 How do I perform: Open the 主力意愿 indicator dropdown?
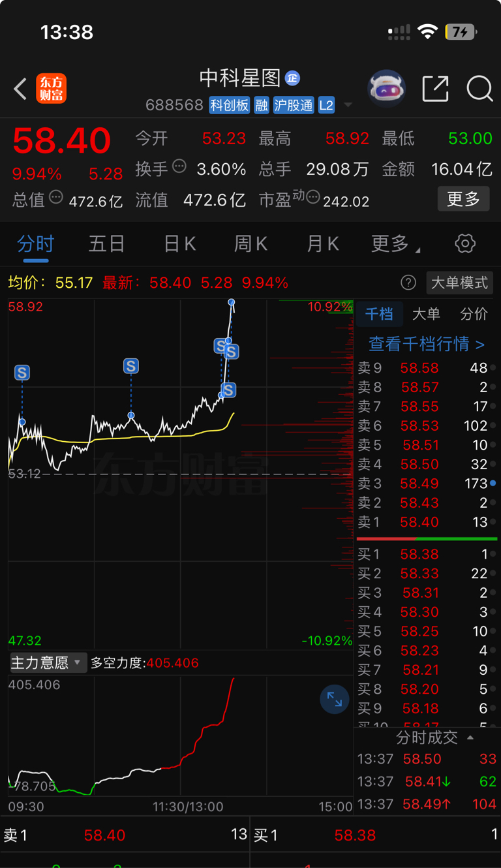coord(48,663)
